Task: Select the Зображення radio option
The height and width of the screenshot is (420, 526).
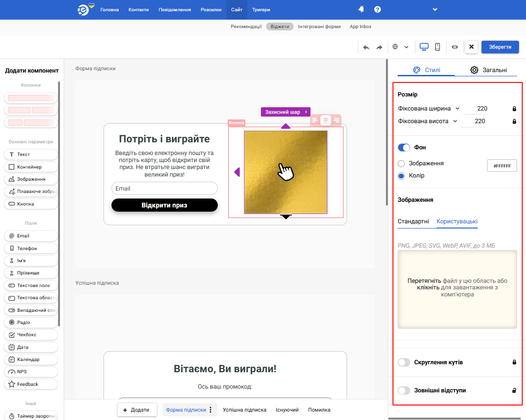Action: [401, 163]
